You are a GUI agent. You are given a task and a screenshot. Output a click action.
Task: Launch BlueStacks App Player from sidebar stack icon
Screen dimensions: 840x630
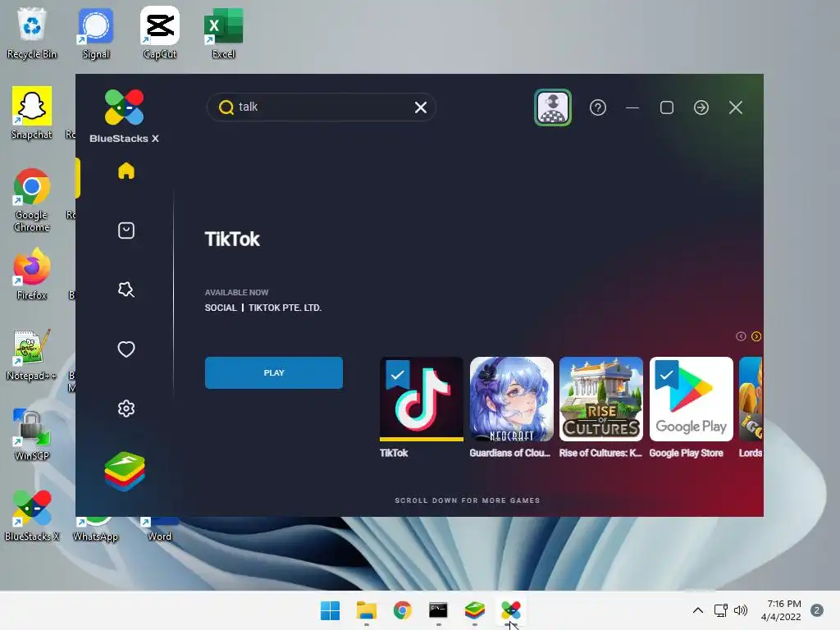click(125, 472)
